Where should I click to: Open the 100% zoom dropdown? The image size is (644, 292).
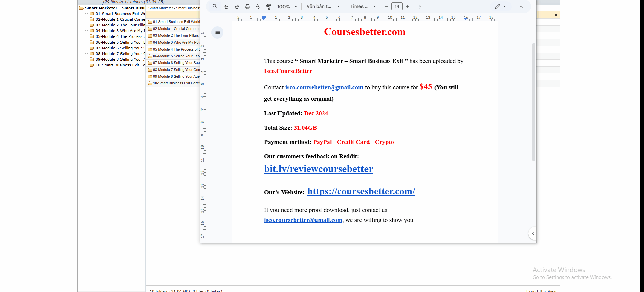287,7
